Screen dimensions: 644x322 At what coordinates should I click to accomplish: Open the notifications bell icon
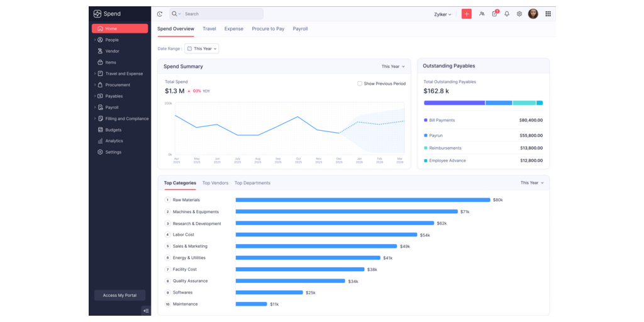507,14
